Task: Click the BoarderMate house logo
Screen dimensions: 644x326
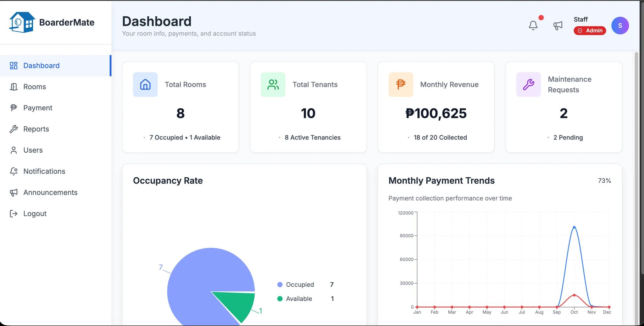Action: pos(22,22)
